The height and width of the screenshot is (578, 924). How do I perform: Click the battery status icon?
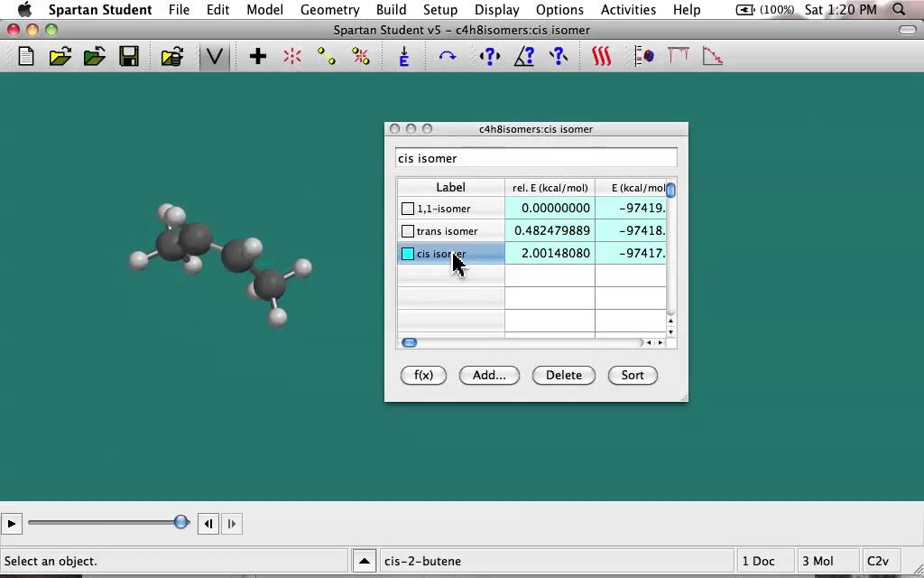coord(744,9)
